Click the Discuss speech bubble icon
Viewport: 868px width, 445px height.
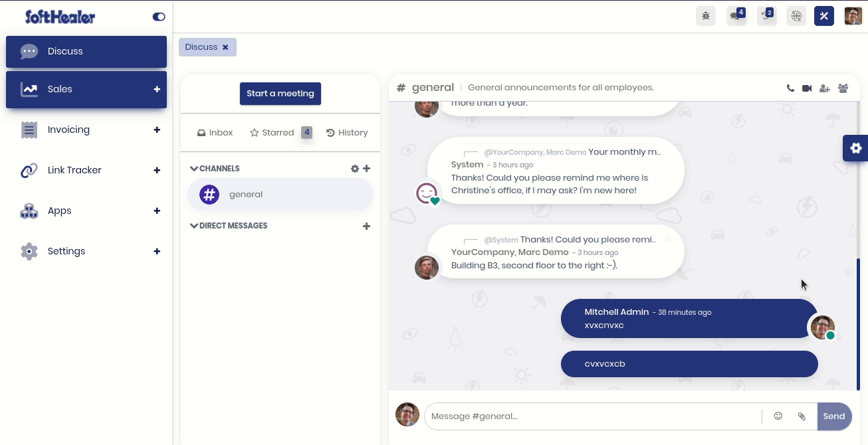[x=29, y=51]
